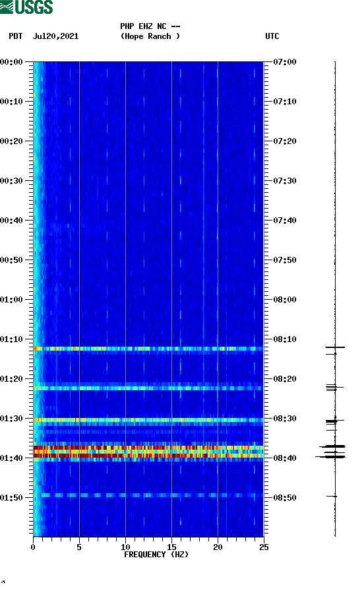Click the '01:10' PDT time label

click(12, 339)
